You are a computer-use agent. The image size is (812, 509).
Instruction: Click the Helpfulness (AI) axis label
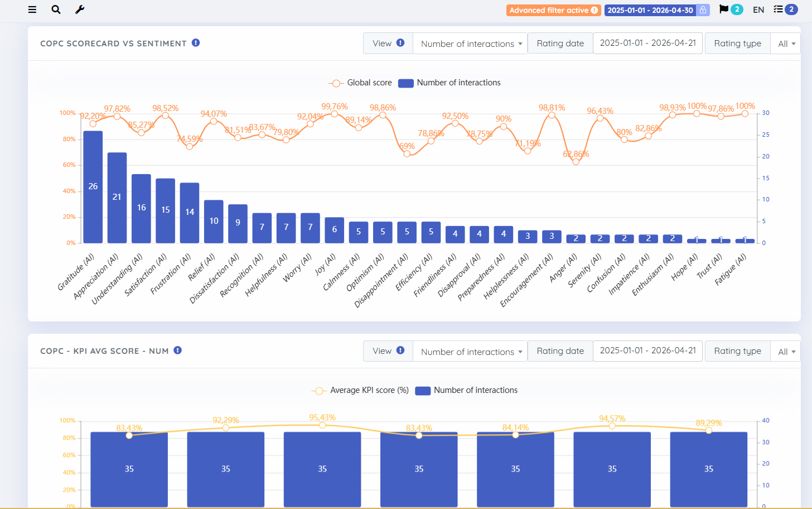coord(266,275)
